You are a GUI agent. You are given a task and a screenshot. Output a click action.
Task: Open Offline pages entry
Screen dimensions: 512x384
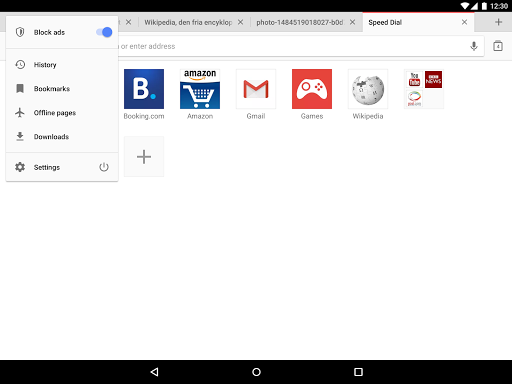[62, 113]
